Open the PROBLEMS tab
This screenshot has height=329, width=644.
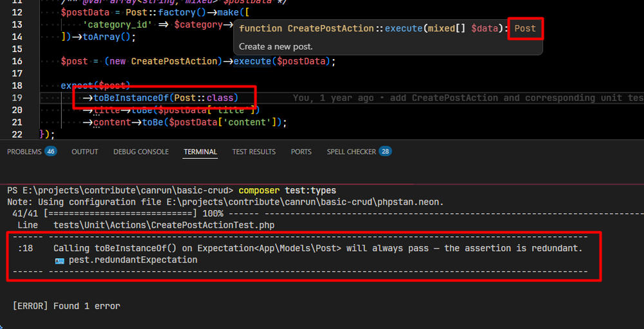point(24,152)
